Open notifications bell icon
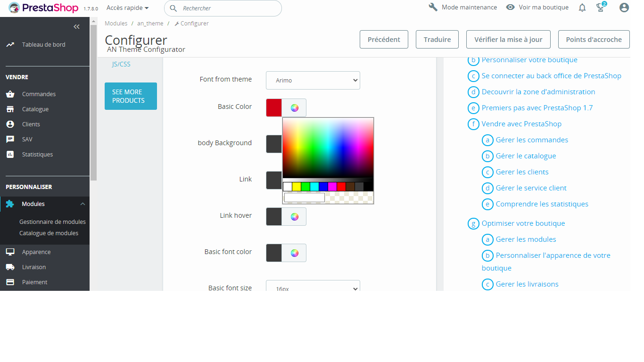 click(582, 8)
